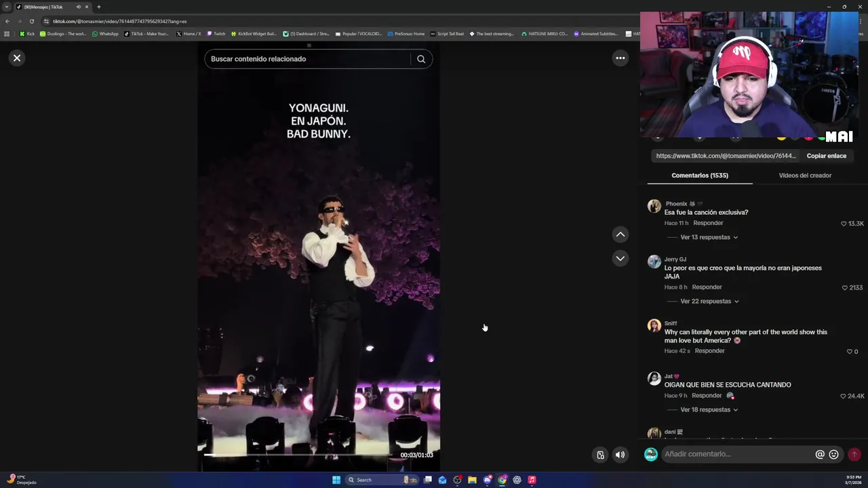Open Jerry GJ's profile avatar
The image size is (868, 488).
pos(654,262)
